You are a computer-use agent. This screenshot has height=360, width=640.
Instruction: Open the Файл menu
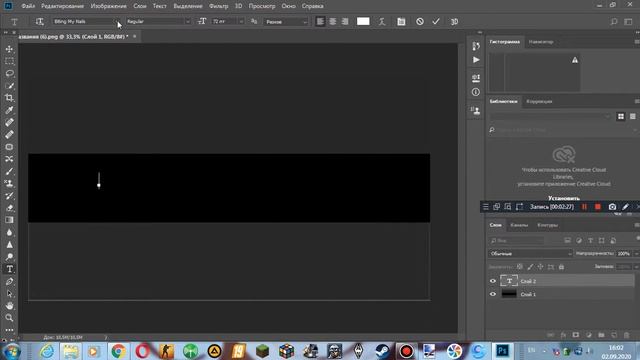pos(28,6)
